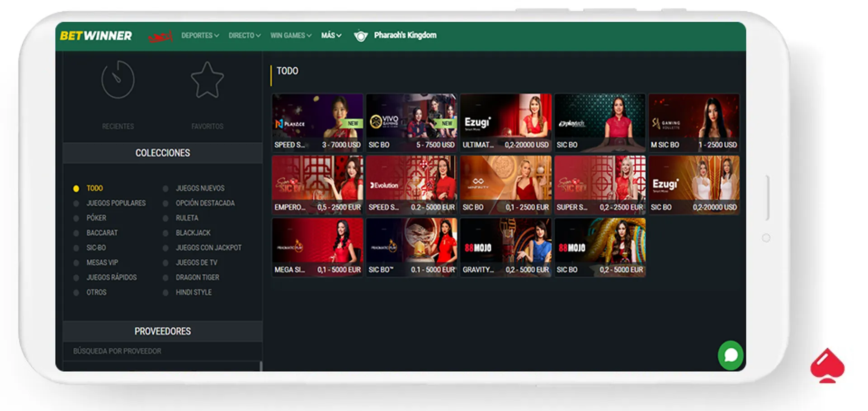This screenshot has height=411, width=868.
Task: Open 88Mojo Sic Bo 0,2-5000 EUR
Action: 599,247
